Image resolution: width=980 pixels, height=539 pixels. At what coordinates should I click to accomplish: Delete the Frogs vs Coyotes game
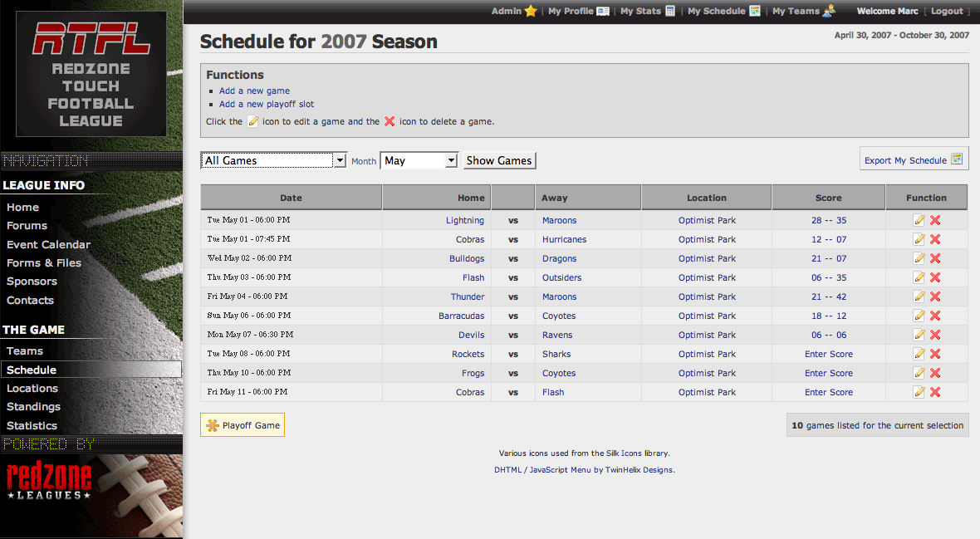point(935,373)
